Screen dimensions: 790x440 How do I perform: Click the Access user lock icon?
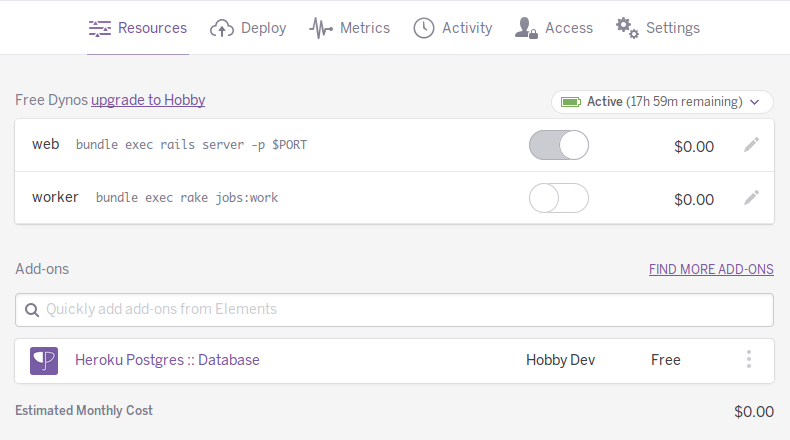pos(526,28)
